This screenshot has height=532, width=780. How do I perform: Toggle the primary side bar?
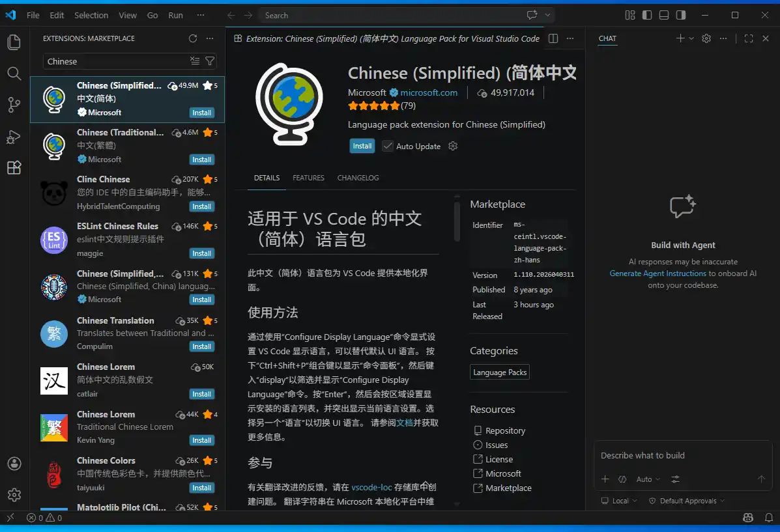click(x=646, y=15)
